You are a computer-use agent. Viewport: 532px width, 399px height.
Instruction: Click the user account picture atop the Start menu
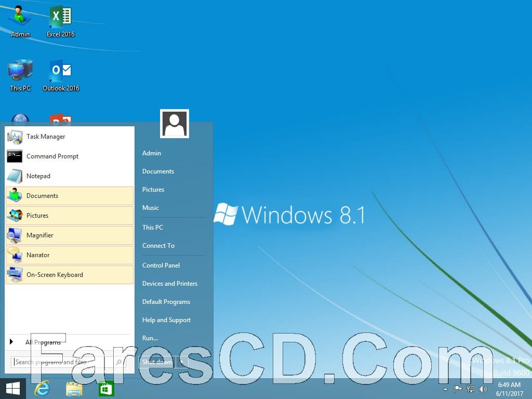(x=175, y=124)
